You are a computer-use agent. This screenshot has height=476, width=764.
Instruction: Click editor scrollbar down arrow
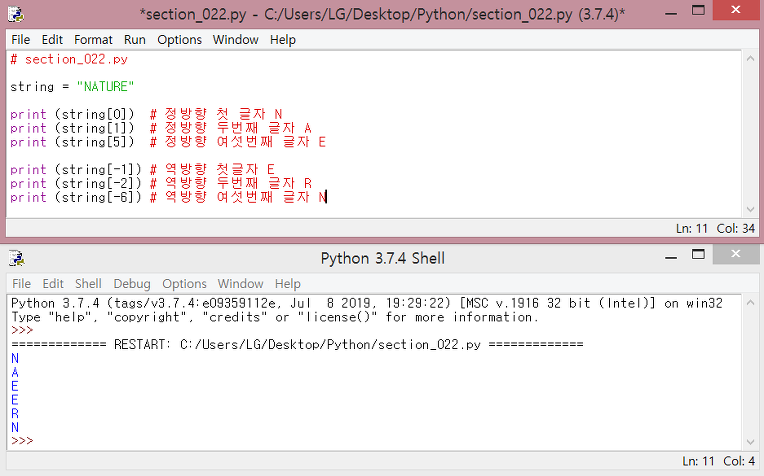pyautogui.click(x=750, y=209)
